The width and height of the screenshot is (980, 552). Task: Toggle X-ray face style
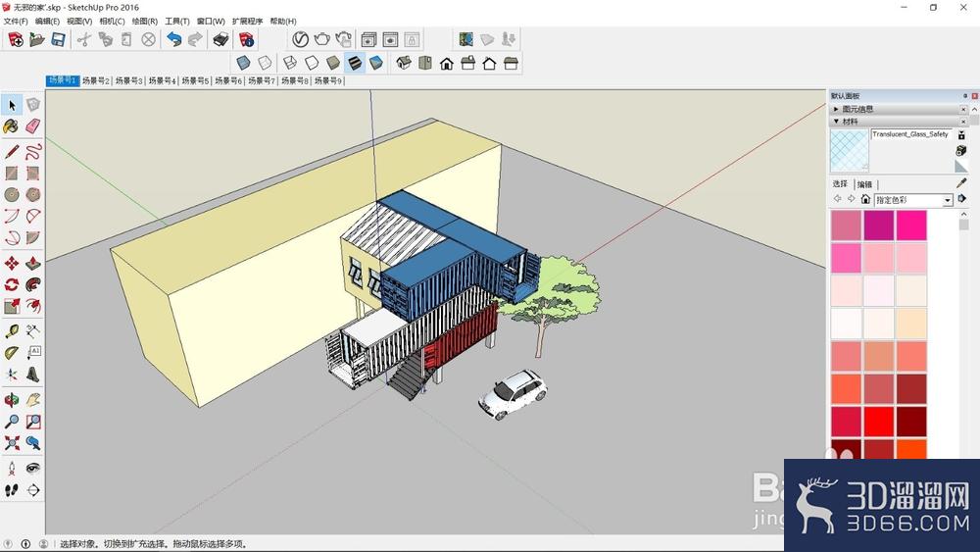click(x=243, y=63)
